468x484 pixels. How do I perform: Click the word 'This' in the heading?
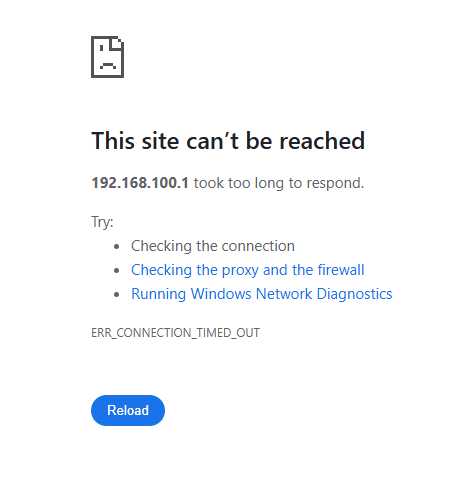coord(113,141)
